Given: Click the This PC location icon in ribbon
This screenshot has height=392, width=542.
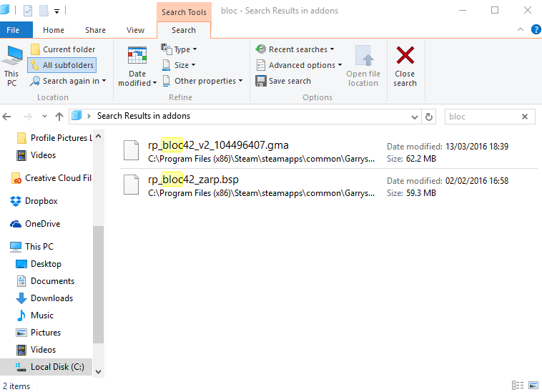Looking at the screenshot, I should 11,66.
